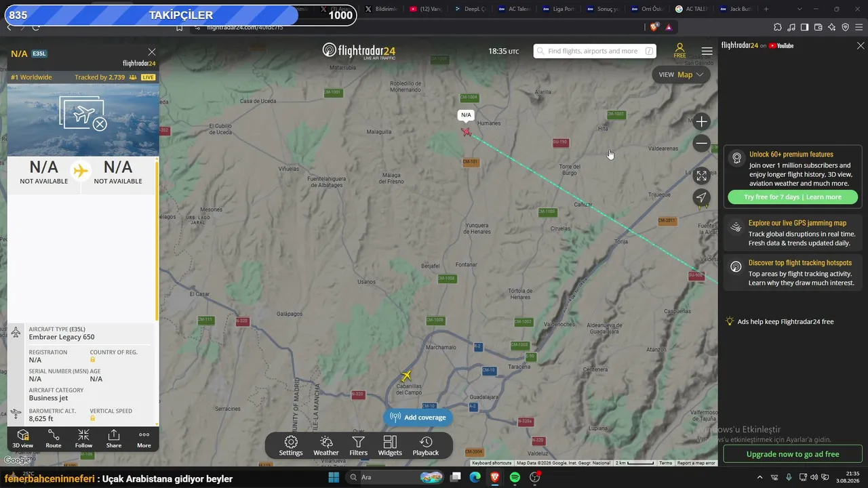The height and width of the screenshot is (488, 868).
Task: Click the #1 Worldwide ranking label
Action: [31, 77]
